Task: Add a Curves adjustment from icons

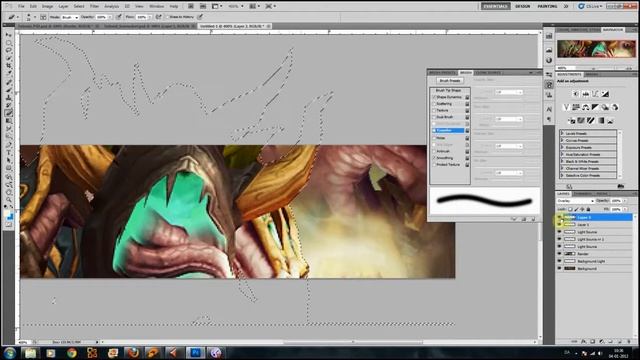Action: 596,94
